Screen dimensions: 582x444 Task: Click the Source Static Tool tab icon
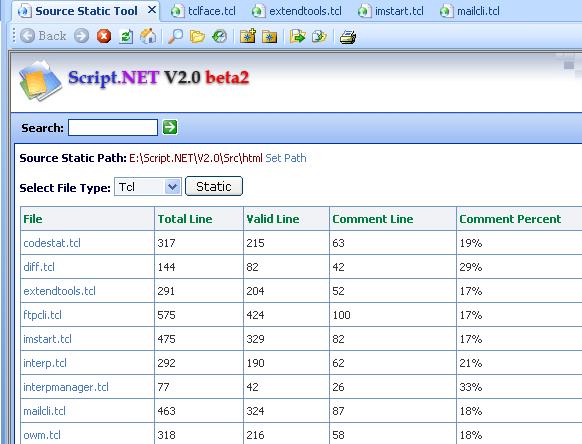[x=25, y=11]
